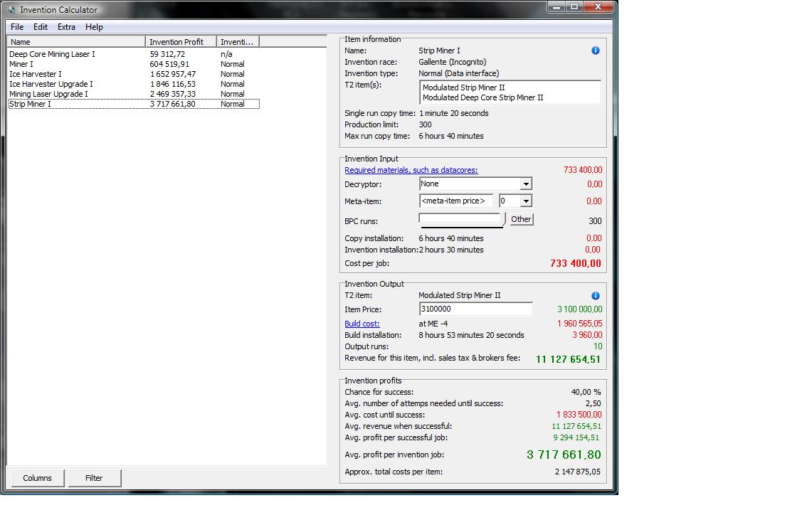This screenshot has width=812, height=510.
Task: Click the Approx. total costs value 2 147 875,05
Action: (x=577, y=472)
